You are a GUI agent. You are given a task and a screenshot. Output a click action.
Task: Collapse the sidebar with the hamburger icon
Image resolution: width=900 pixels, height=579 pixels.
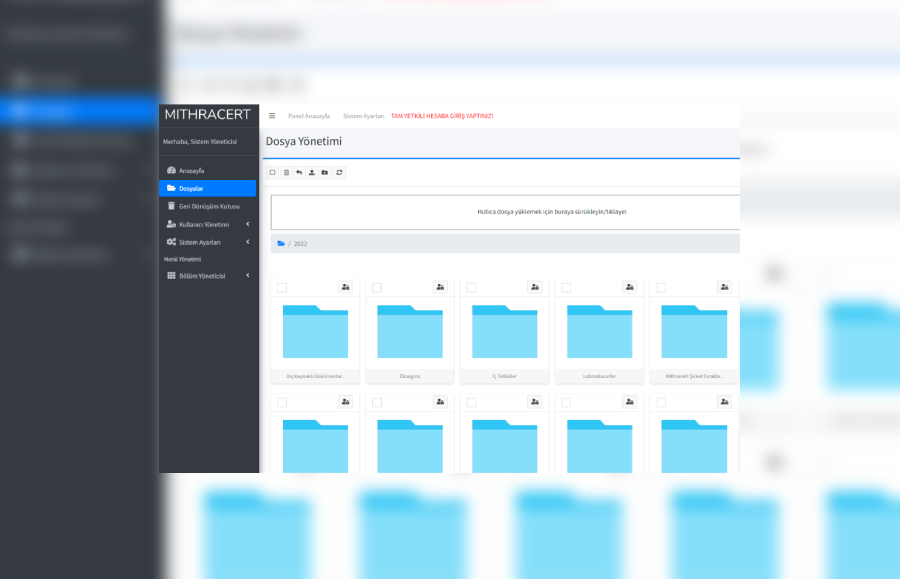(272, 115)
